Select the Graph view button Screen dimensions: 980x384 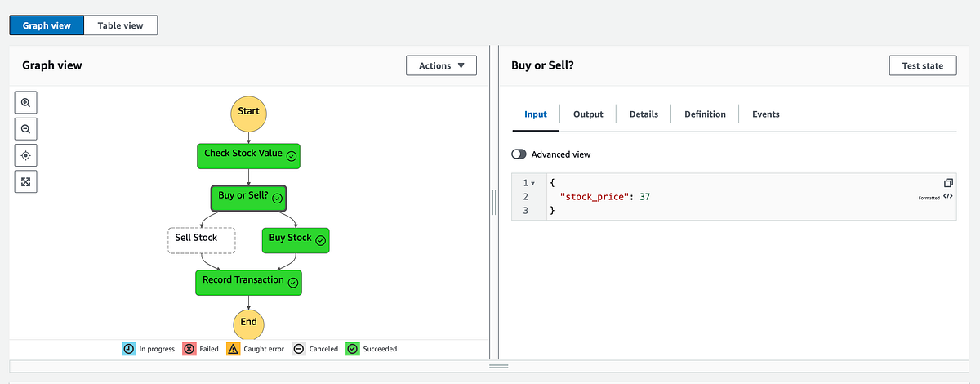pos(47,25)
